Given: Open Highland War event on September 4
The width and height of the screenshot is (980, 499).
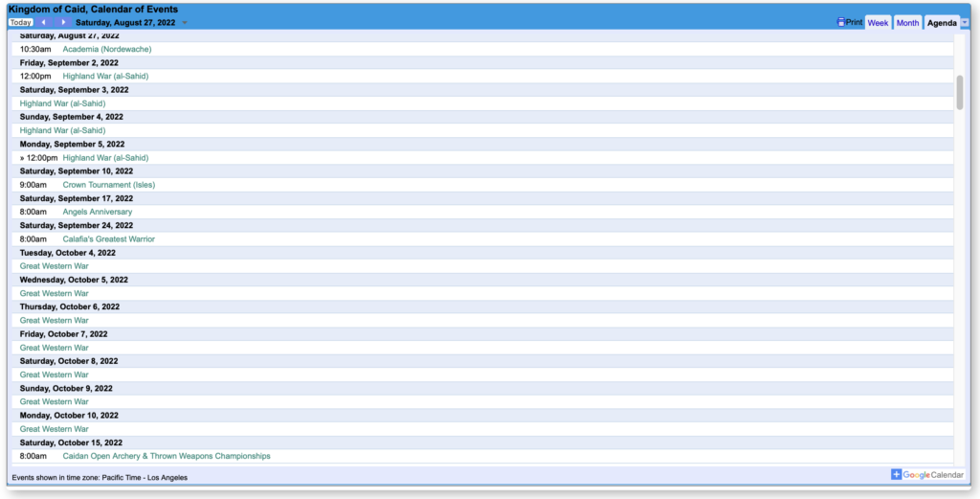Looking at the screenshot, I should (x=62, y=130).
